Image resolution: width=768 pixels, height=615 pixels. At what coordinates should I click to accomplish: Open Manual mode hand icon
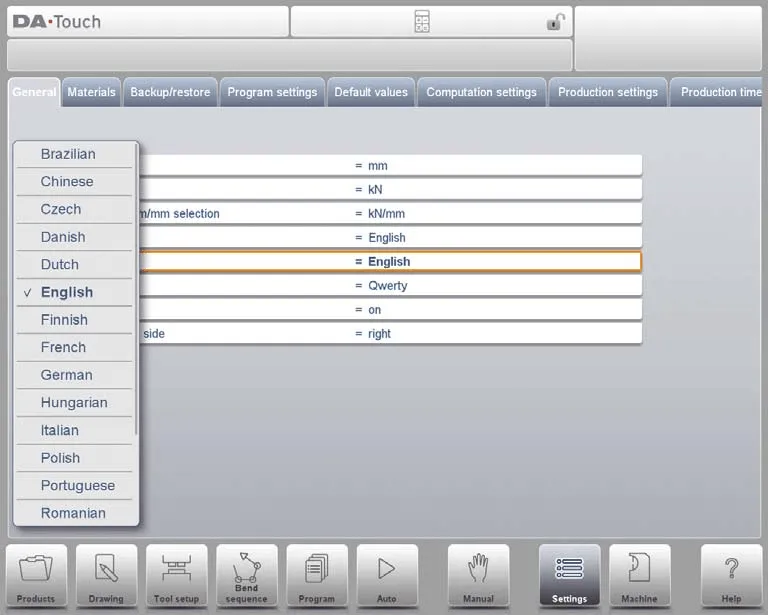[478, 575]
